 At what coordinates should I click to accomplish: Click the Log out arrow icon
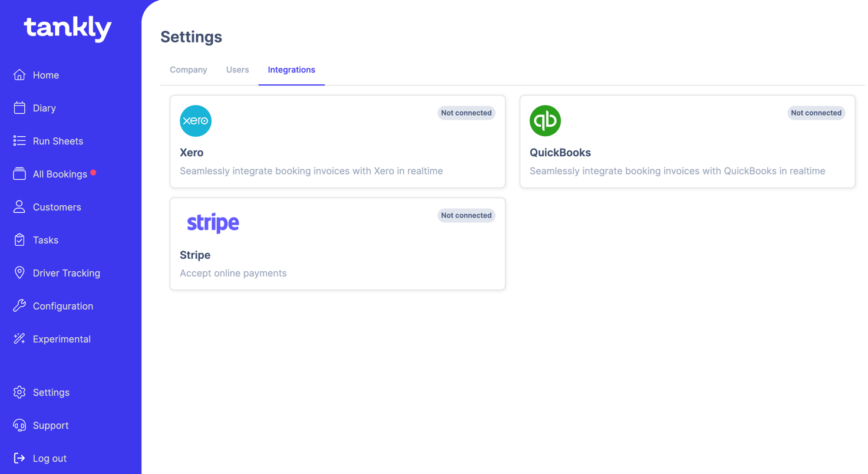point(19,458)
